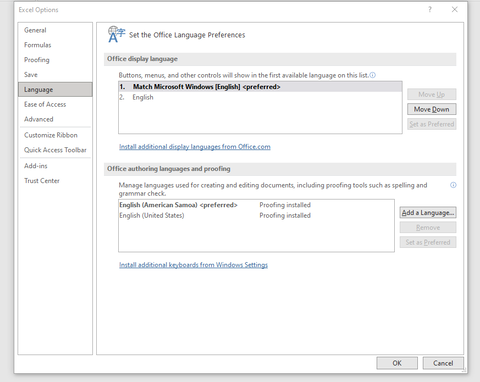This screenshot has width=480, height=382.
Task: Confirm changes with the OK button
Action: [397, 363]
